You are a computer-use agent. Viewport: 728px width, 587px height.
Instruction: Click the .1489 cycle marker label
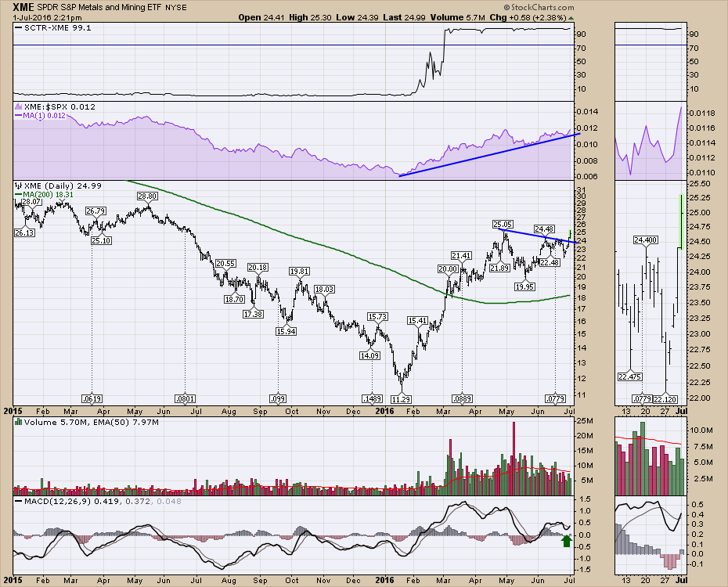(x=372, y=398)
